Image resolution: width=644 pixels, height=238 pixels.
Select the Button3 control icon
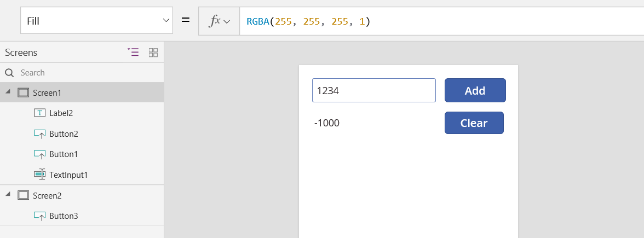coord(39,216)
